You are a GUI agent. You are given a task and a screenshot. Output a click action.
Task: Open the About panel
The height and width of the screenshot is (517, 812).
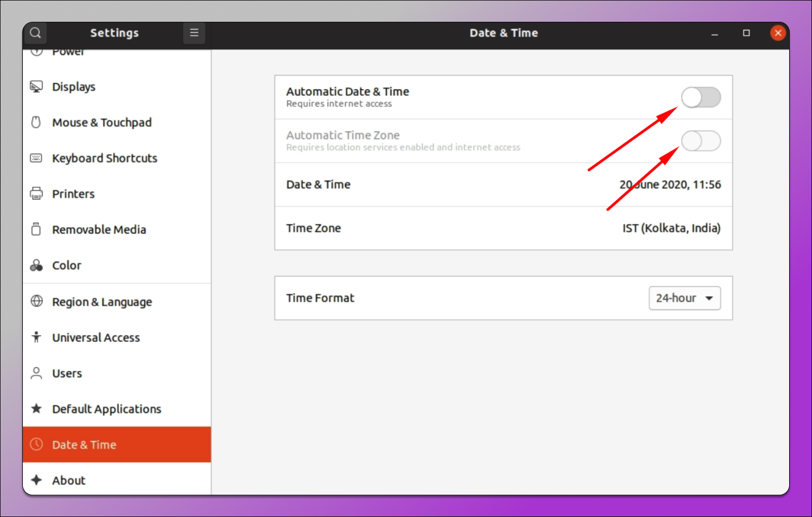coord(69,481)
